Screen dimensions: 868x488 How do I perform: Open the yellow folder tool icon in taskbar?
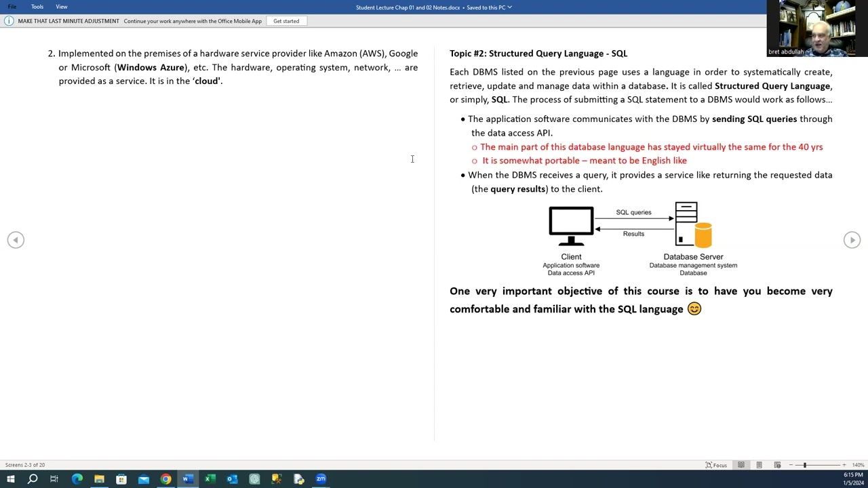(x=277, y=479)
